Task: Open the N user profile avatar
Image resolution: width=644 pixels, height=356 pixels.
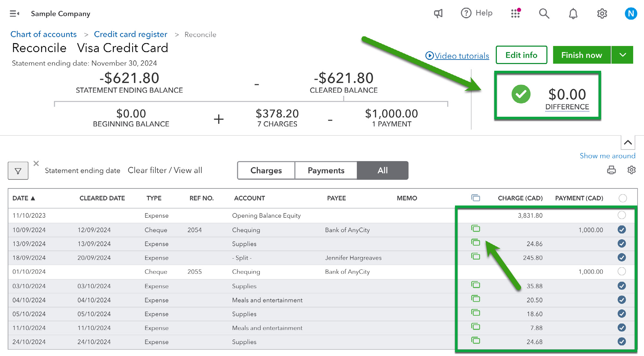Action: (x=631, y=14)
